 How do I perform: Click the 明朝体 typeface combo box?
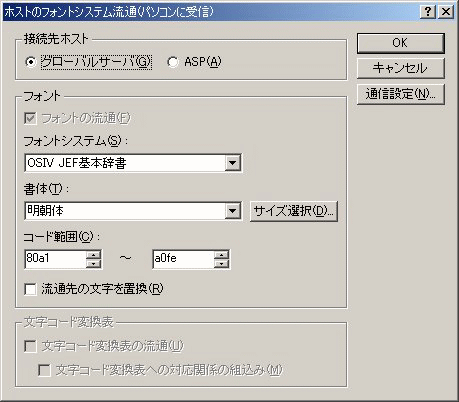click(x=133, y=211)
